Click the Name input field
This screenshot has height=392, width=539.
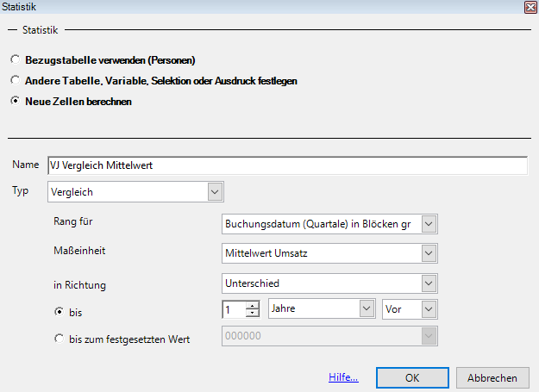(x=288, y=165)
